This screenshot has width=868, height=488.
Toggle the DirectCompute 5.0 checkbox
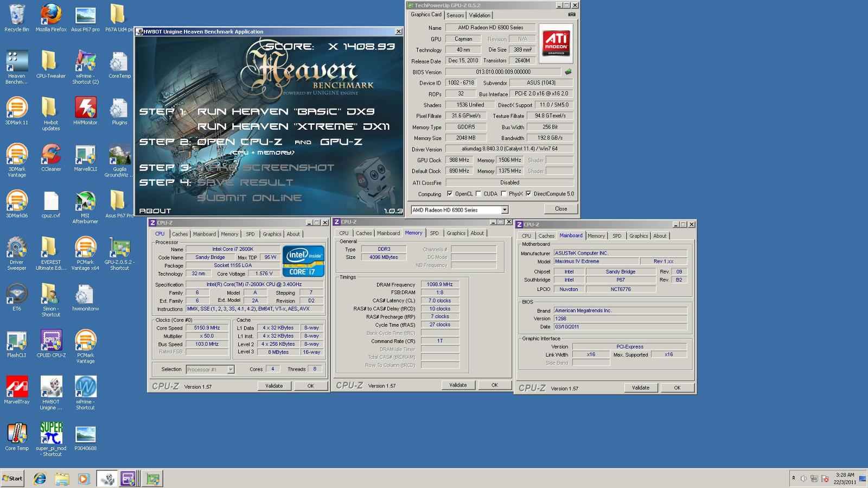tap(528, 194)
